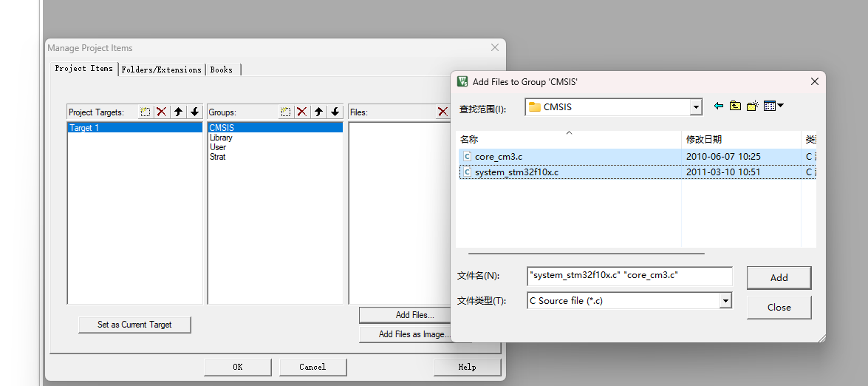868x386 pixels.
Task: Click Set as Current Target button
Action: pyautogui.click(x=134, y=325)
